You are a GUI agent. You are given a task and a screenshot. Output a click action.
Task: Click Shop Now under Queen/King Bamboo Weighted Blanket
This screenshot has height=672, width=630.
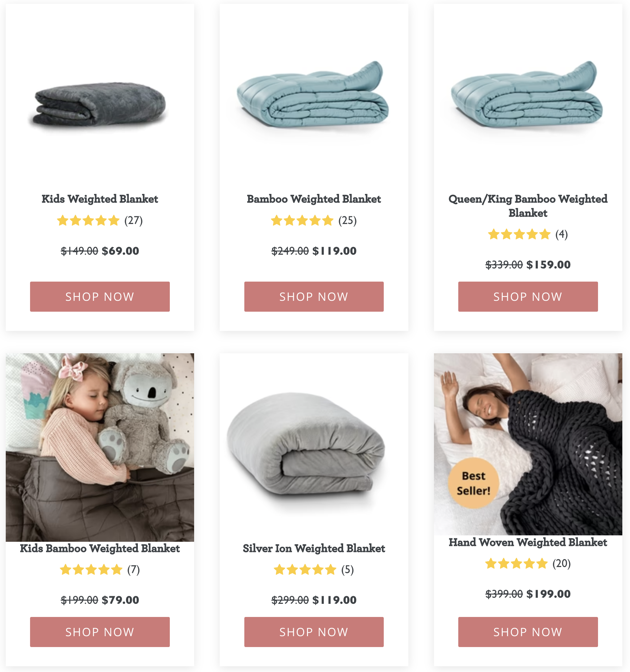pyautogui.click(x=528, y=296)
